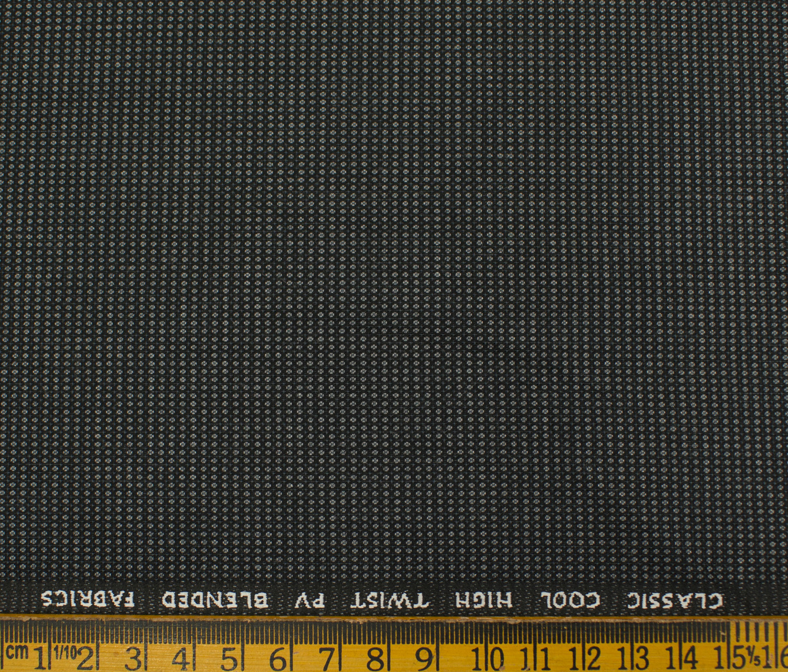Click the number 3 on the tape measure

click(x=133, y=658)
